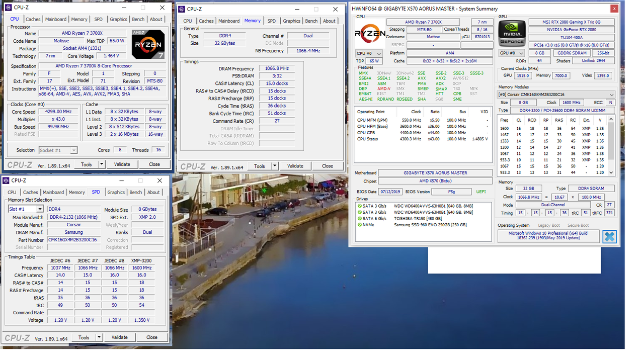The width and height of the screenshot is (644, 362).
Task: Click the Secure Boot label in HWiNFO
Action: (x=578, y=225)
